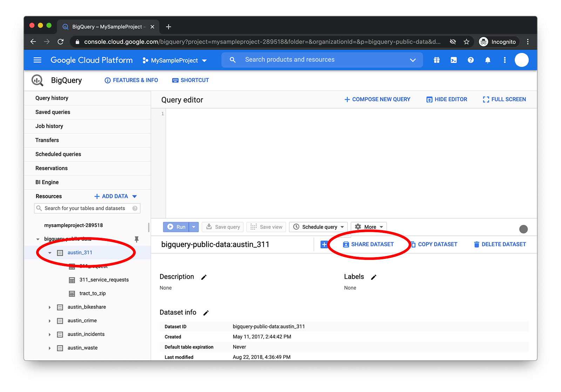This screenshot has height=392, width=561.
Task: Click FEATURES & INFO link
Action: (x=131, y=80)
